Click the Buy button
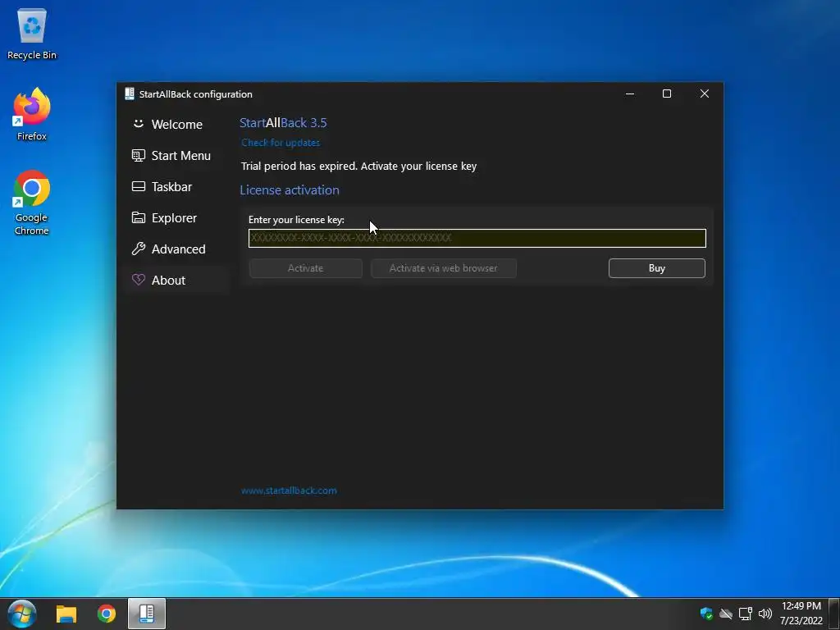 [x=657, y=268]
